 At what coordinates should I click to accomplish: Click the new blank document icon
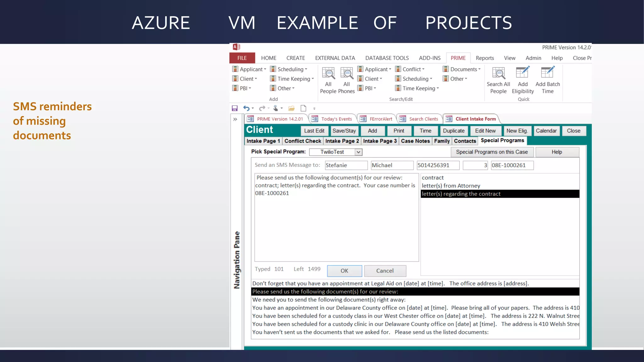coord(303,108)
